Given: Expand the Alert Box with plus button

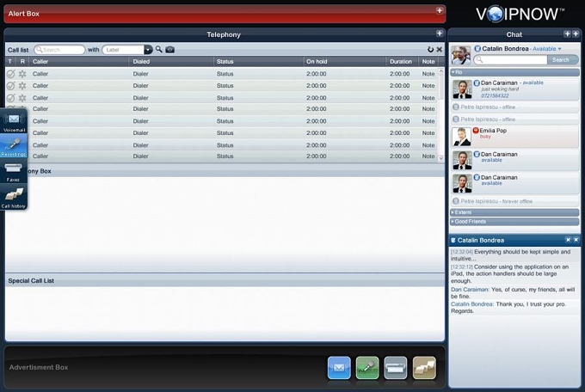Looking at the screenshot, I should (x=440, y=10).
